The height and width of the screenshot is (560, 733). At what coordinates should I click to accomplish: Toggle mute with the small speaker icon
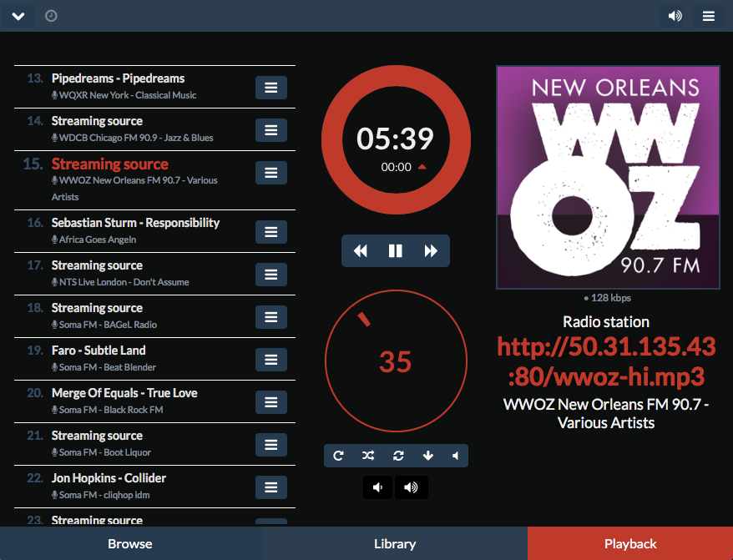pos(455,456)
